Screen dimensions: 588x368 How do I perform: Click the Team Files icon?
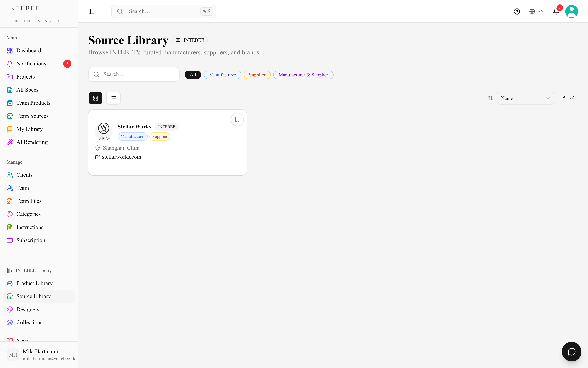point(10,201)
